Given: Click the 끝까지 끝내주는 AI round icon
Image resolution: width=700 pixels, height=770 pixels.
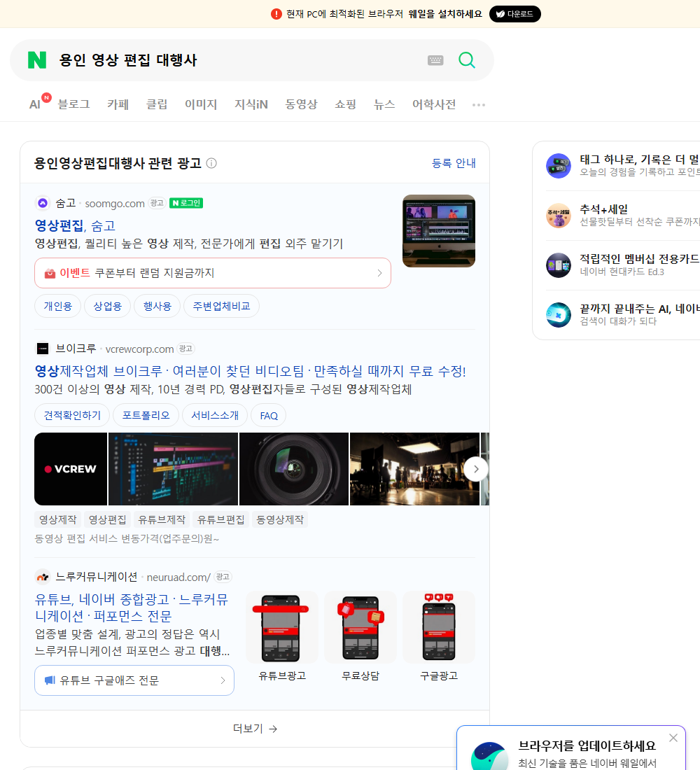Looking at the screenshot, I should click(559, 315).
